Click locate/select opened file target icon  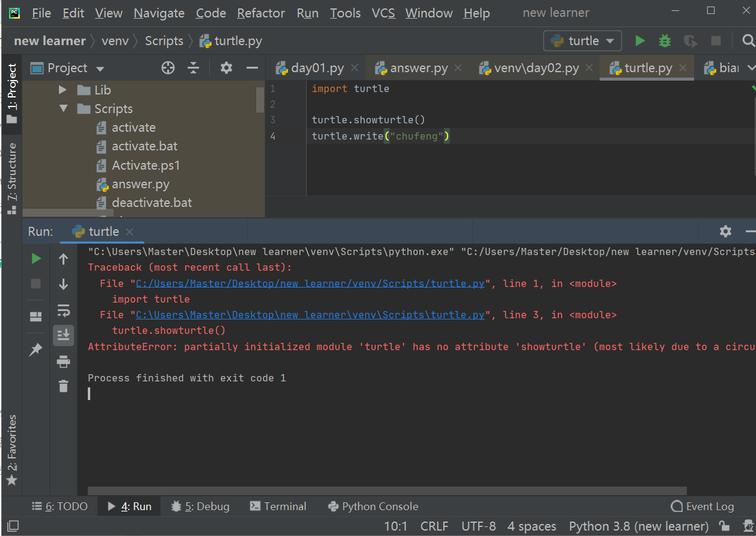pos(168,68)
